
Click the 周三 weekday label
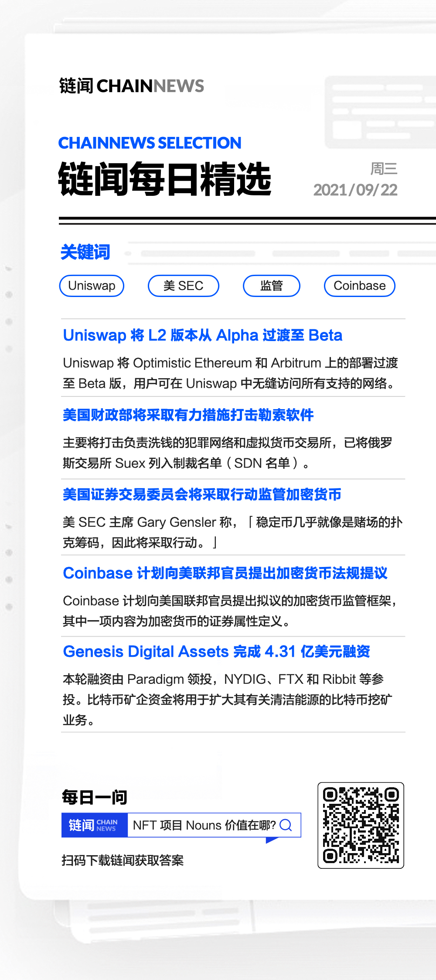click(x=384, y=169)
